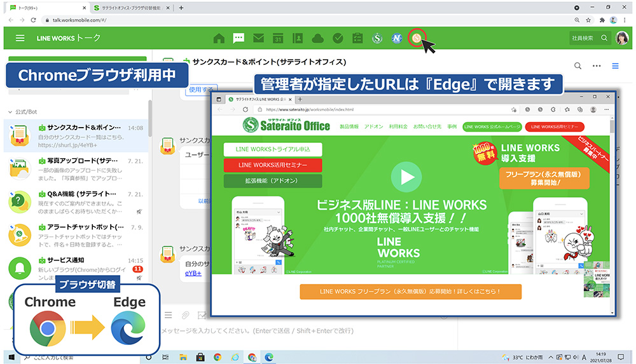Click the red-circled browser switch app icon

click(416, 38)
